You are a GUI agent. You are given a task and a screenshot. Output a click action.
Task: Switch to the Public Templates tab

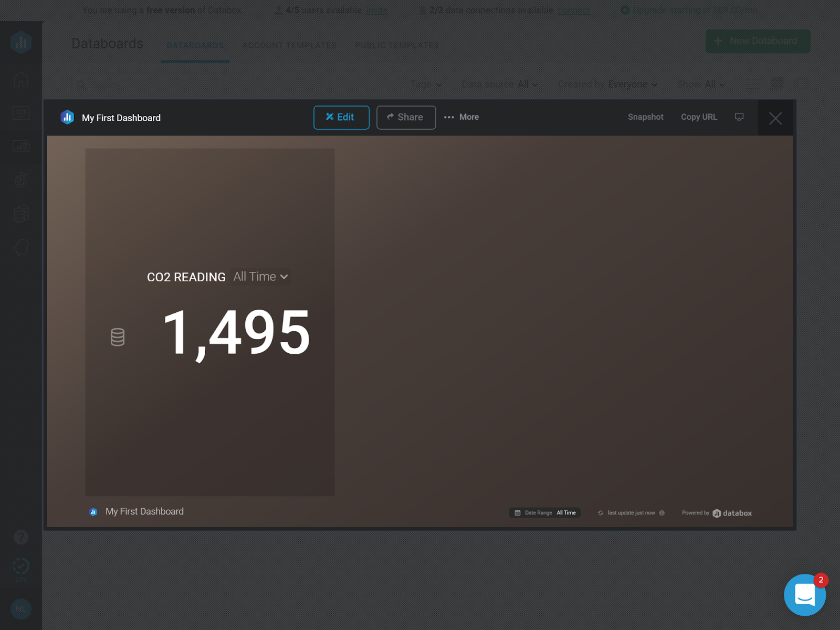click(x=397, y=45)
